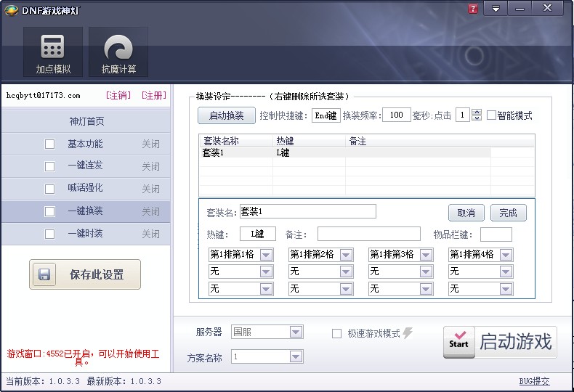Click the Start icon on 启动游戏
Screen dimensions: 574x392
pos(458,342)
